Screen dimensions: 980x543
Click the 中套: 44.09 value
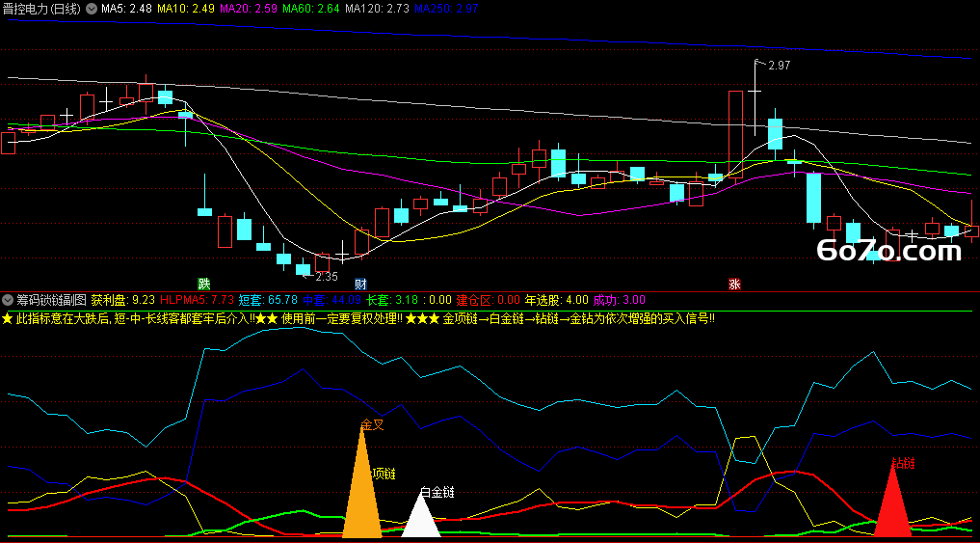[x=331, y=300]
